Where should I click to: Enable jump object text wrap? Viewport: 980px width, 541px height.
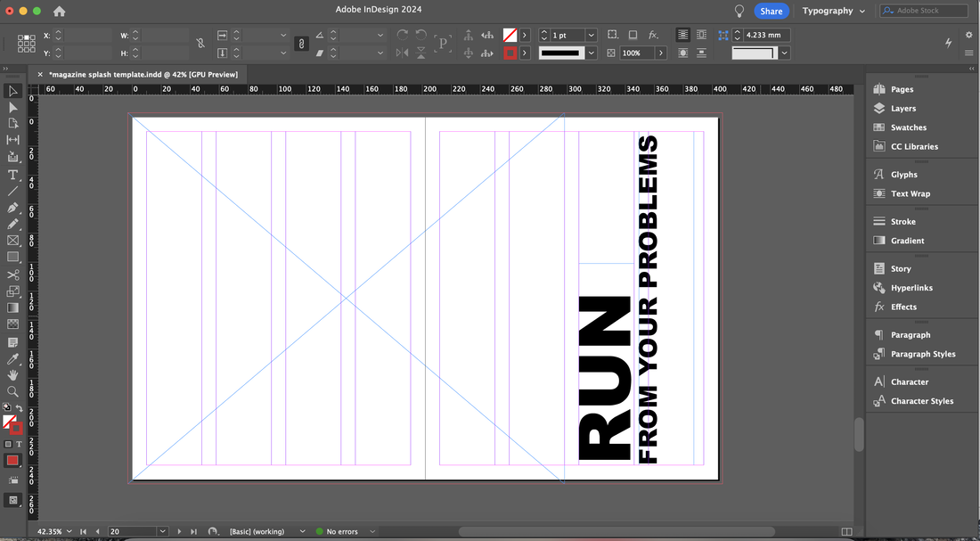click(702, 53)
